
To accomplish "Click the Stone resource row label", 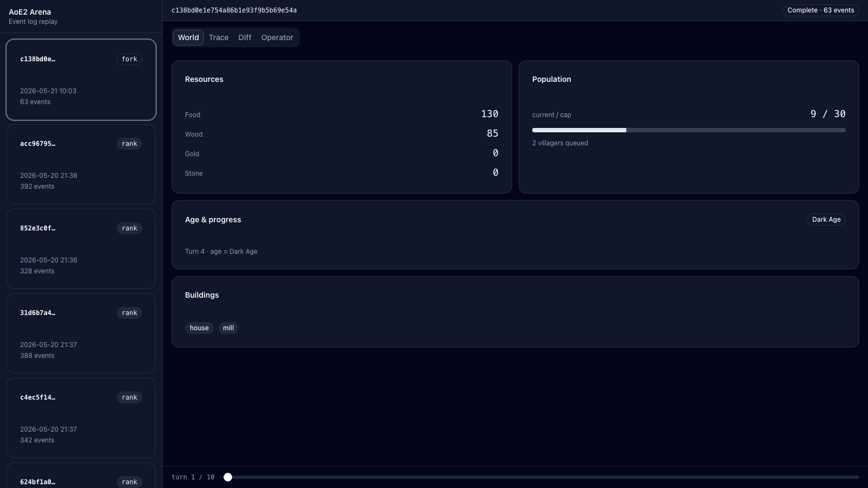I will click(194, 174).
